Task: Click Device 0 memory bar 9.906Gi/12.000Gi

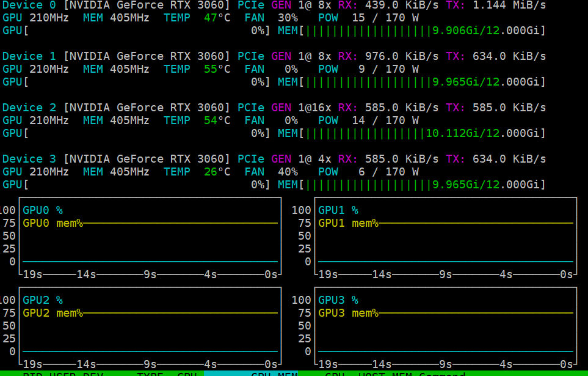Action: 412,31
